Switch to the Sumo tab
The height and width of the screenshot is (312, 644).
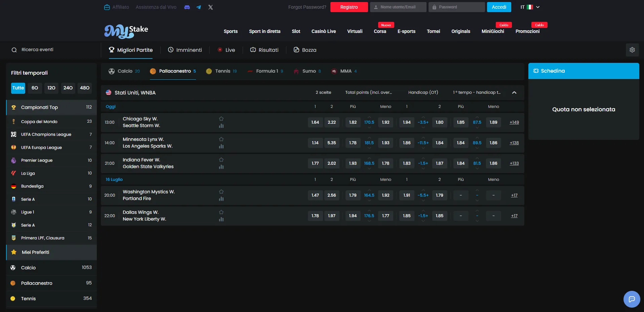pyautogui.click(x=307, y=71)
